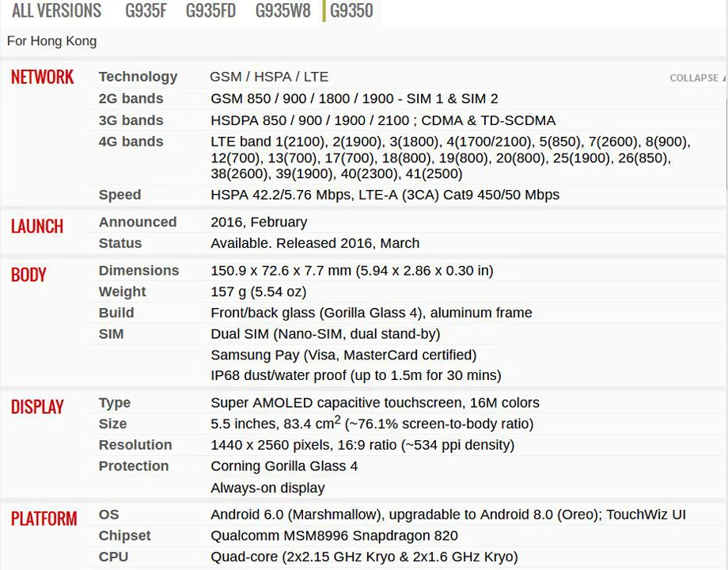Select the LTE band list text
728x570 pixels.
click(x=450, y=158)
